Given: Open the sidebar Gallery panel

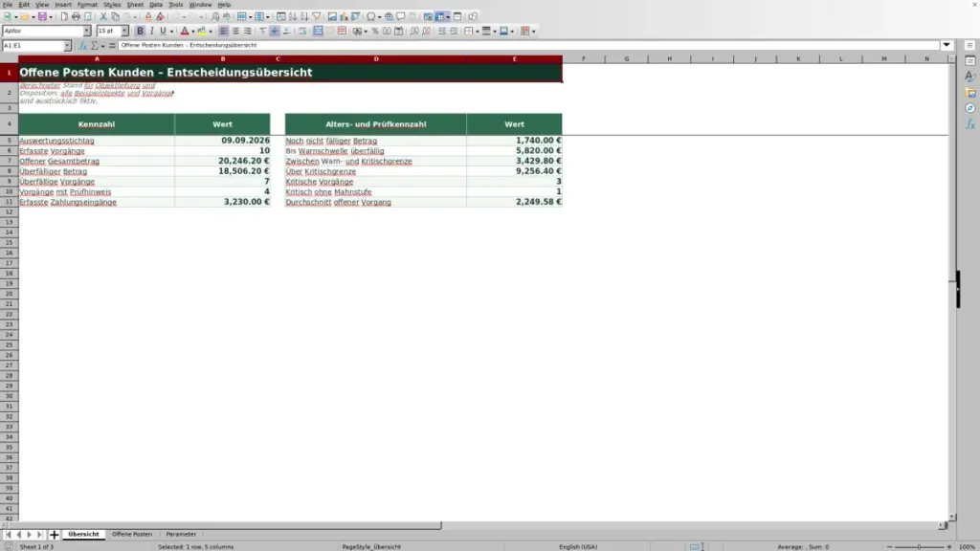Looking at the screenshot, I should (970, 93).
